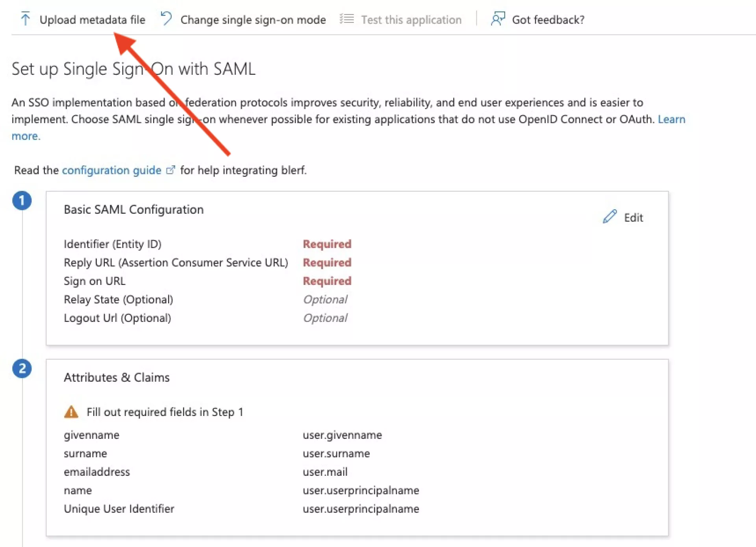Screen dimensions: 756x547
Task: Click external link icon beside configuration guide
Action: [170, 170]
